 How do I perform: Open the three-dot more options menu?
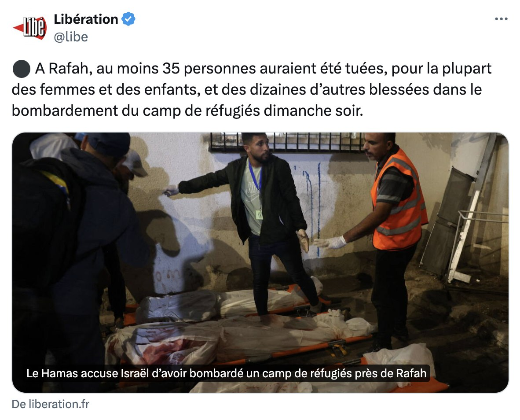click(501, 19)
